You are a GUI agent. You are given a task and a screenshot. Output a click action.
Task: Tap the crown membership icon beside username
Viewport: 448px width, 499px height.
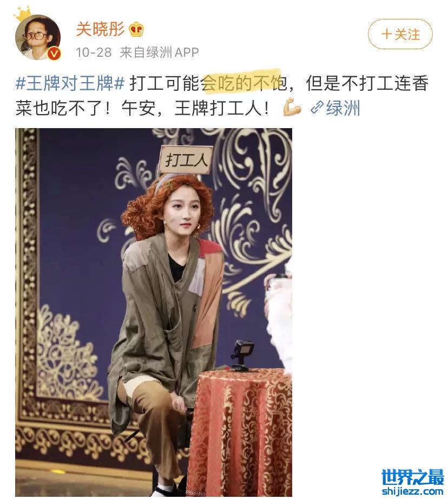[136, 30]
